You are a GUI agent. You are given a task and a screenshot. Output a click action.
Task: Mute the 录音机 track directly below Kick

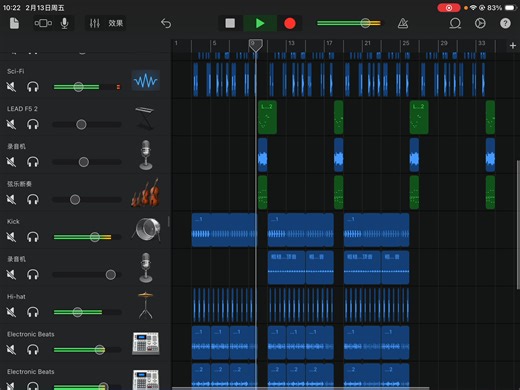click(11, 275)
